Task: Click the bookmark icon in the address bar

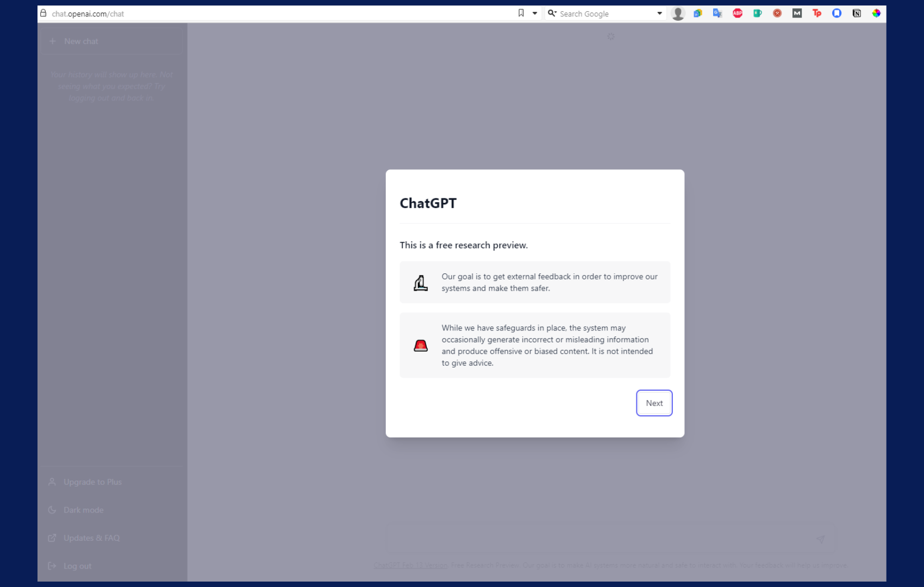Action: [521, 13]
